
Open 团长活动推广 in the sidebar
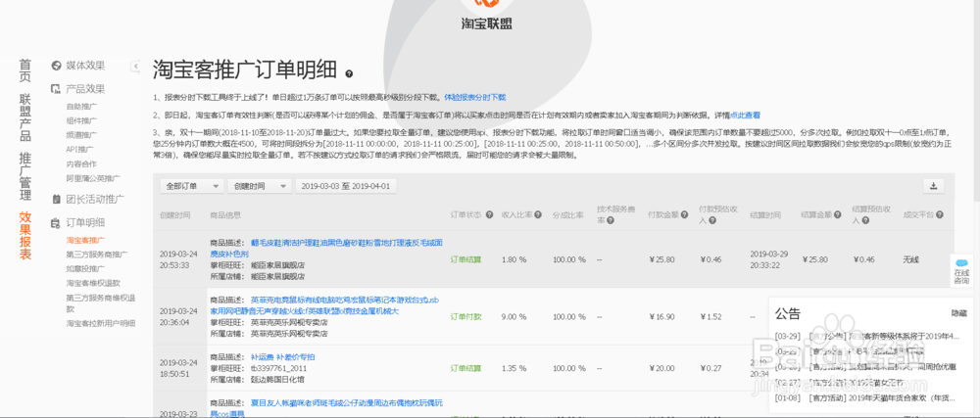(x=96, y=200)
